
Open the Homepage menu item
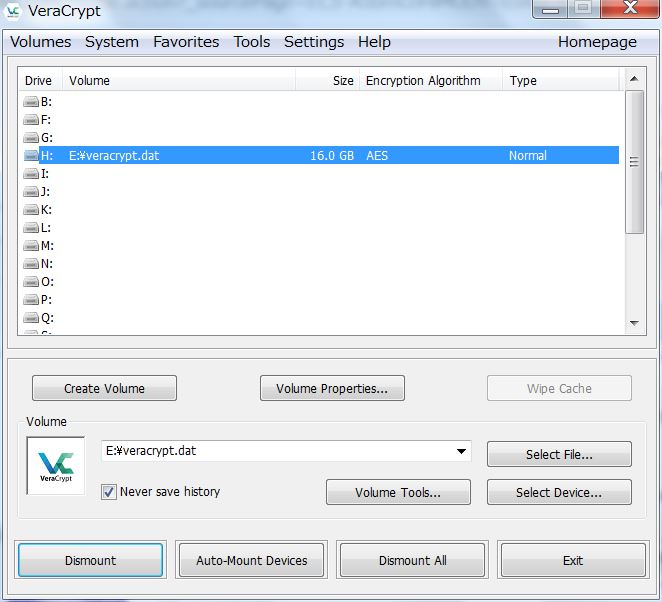[597, 42]
